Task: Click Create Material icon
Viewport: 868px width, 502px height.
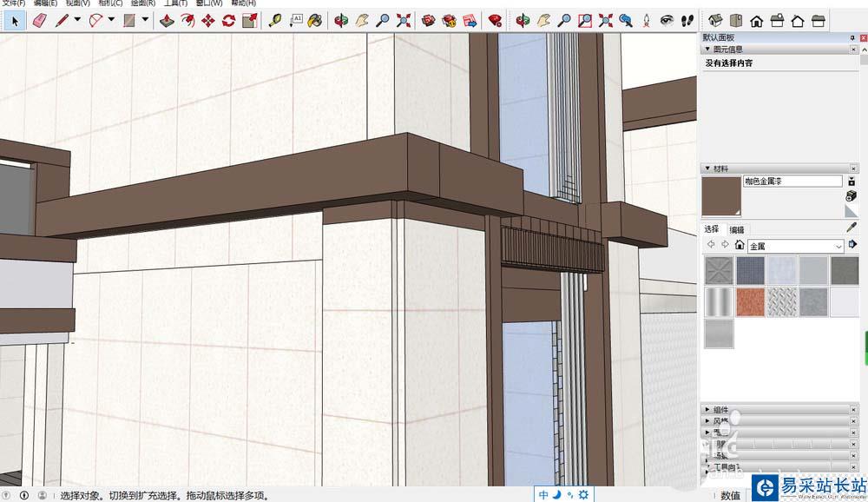Action: tap(852, 195)
